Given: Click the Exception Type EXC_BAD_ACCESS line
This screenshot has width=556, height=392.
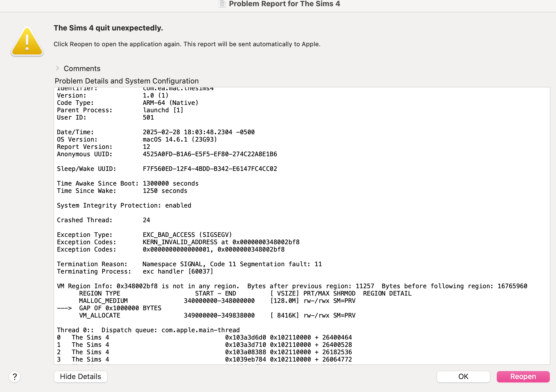Looking at the screenshot, I should click(144, 235).
